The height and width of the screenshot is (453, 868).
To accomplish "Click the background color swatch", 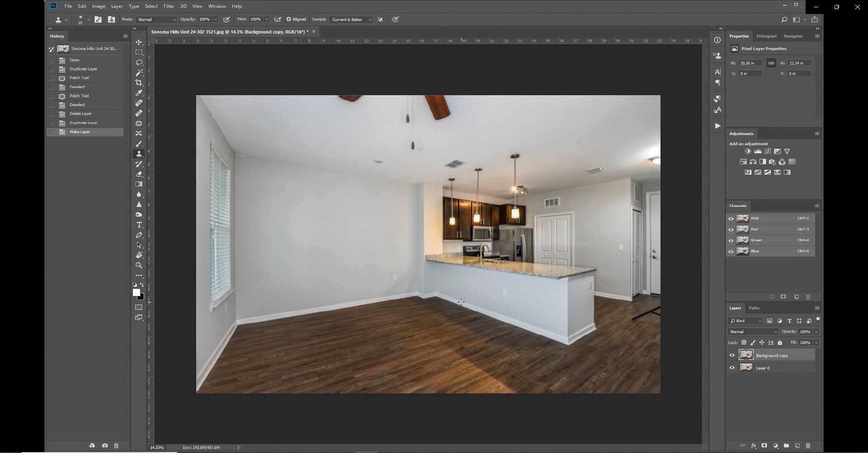I will pos(142,298).
